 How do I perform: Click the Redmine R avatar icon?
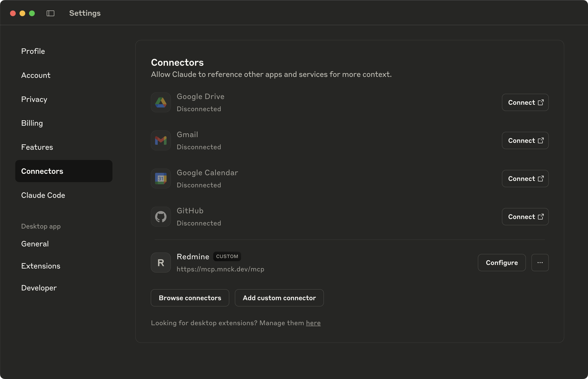tap(161, 263)
